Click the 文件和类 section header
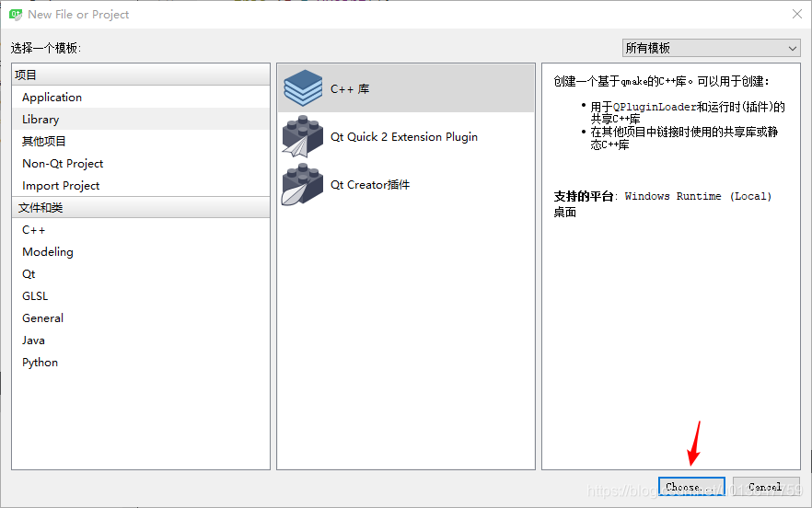Viewport: 812px width, 508px height. 140,207
